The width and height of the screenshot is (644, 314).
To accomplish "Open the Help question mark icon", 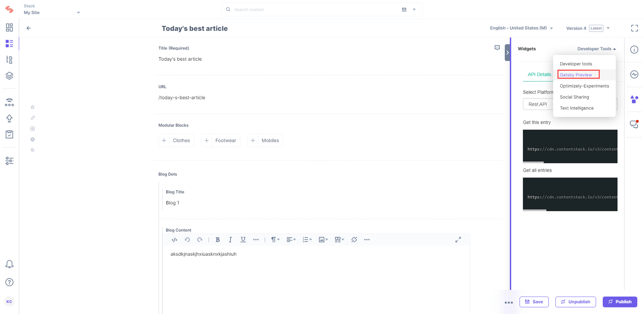I will [9, 282].
